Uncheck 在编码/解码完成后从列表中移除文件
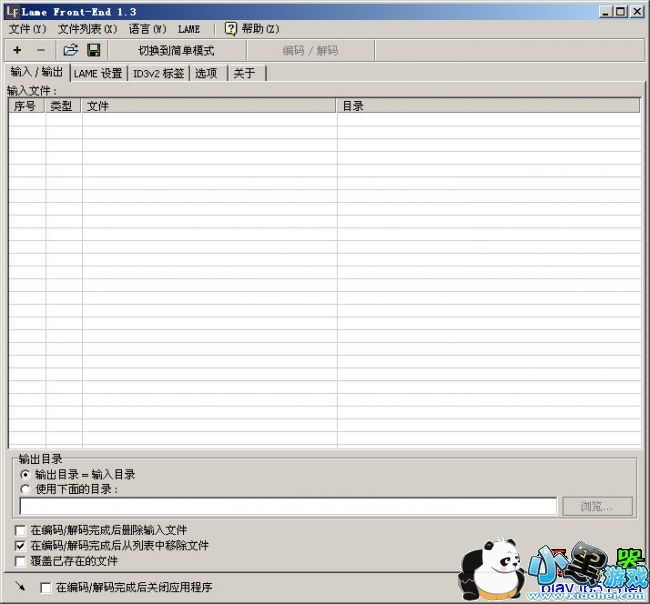Viewport: 650px width, 604px height. pos(20,546)
